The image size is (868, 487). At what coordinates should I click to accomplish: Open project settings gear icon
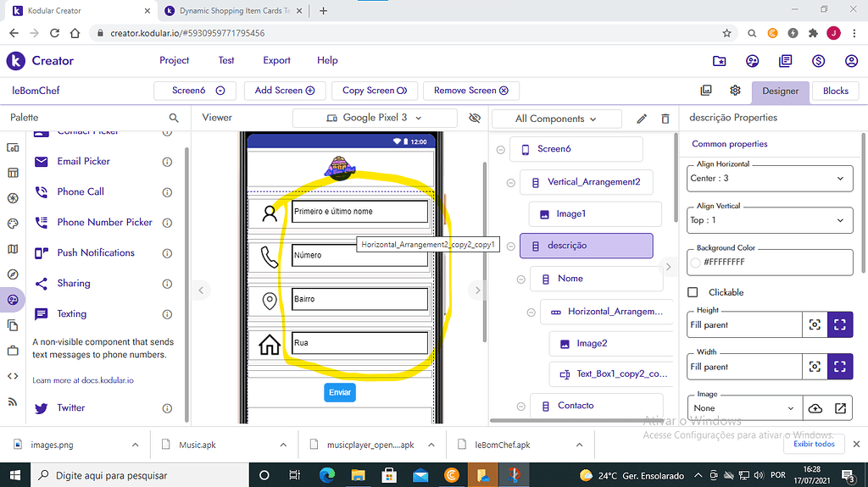735,91
